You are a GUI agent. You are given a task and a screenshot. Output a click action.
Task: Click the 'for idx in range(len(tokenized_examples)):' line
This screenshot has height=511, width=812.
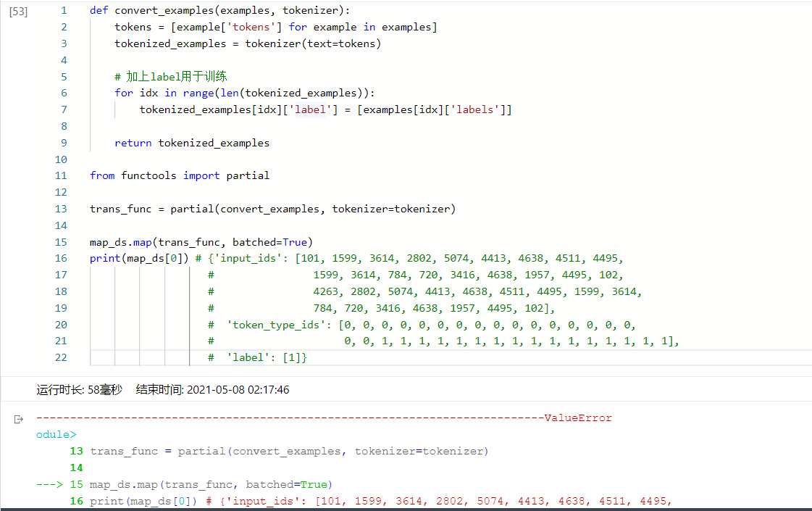[244, 93]
